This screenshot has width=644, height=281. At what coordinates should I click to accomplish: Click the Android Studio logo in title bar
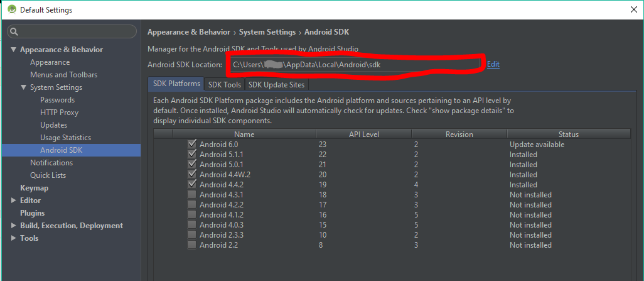(11, 9)
